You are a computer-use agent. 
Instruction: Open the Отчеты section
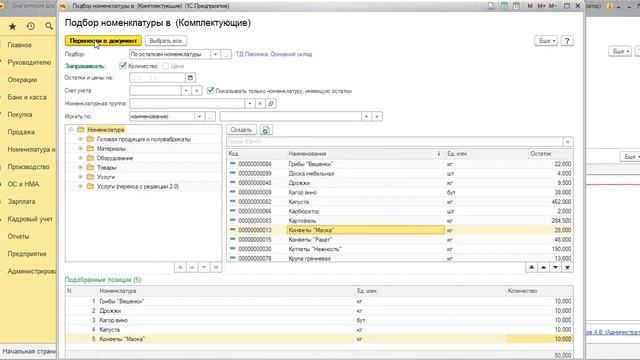point(18,236)
